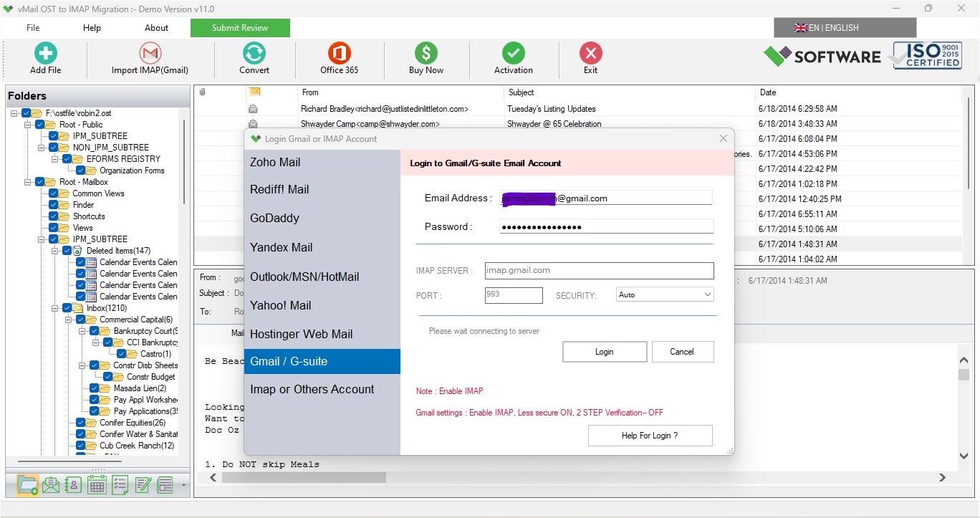
Task: Start conversion with the Convert icon
Action: pyautogui.click(x=254, y=53)
